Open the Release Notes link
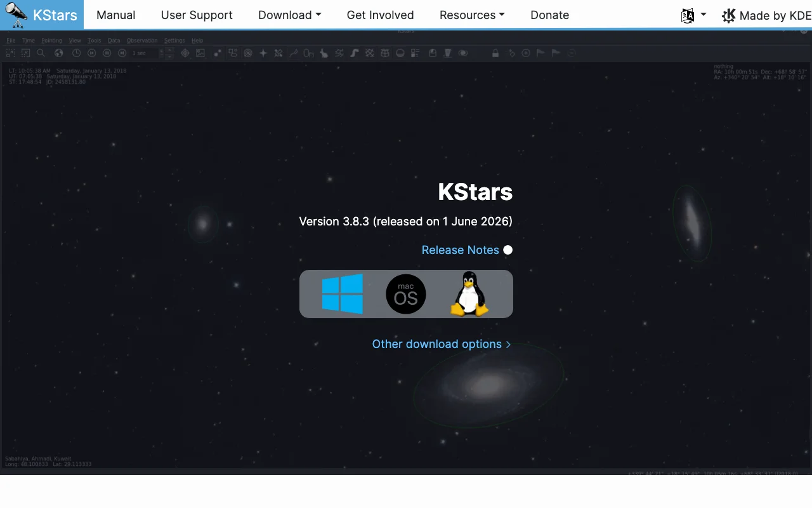The height and width of the screenshot is (508, 812). (x=461, y=250)
